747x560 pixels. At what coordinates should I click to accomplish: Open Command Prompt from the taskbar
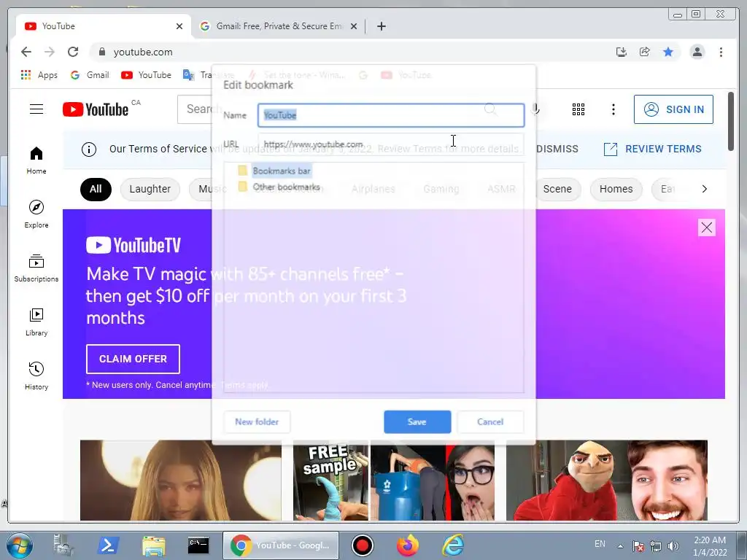198,545
